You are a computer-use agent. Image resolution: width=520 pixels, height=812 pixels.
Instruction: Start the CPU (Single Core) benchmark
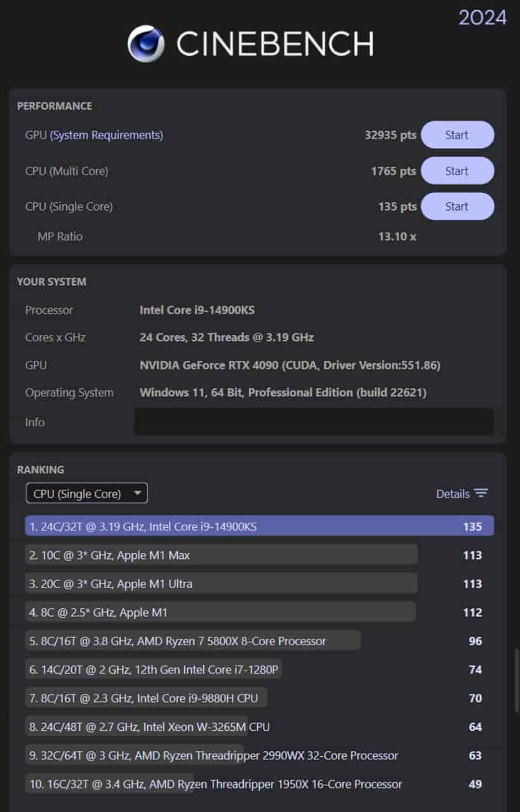tap(457, 206)
